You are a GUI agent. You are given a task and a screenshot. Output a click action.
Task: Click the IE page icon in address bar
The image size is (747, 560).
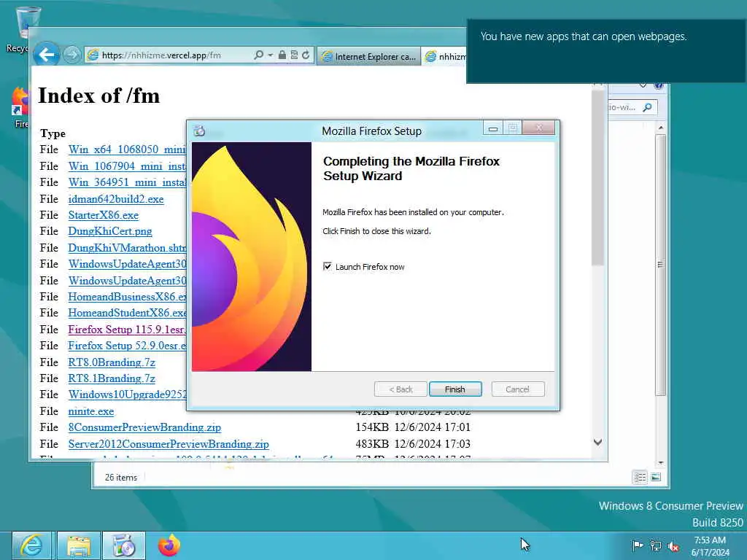pos(93,55)
